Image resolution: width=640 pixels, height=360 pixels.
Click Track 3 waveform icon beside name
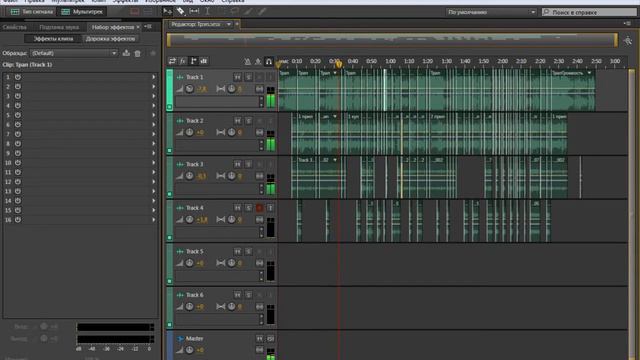[x=180, y=164]
